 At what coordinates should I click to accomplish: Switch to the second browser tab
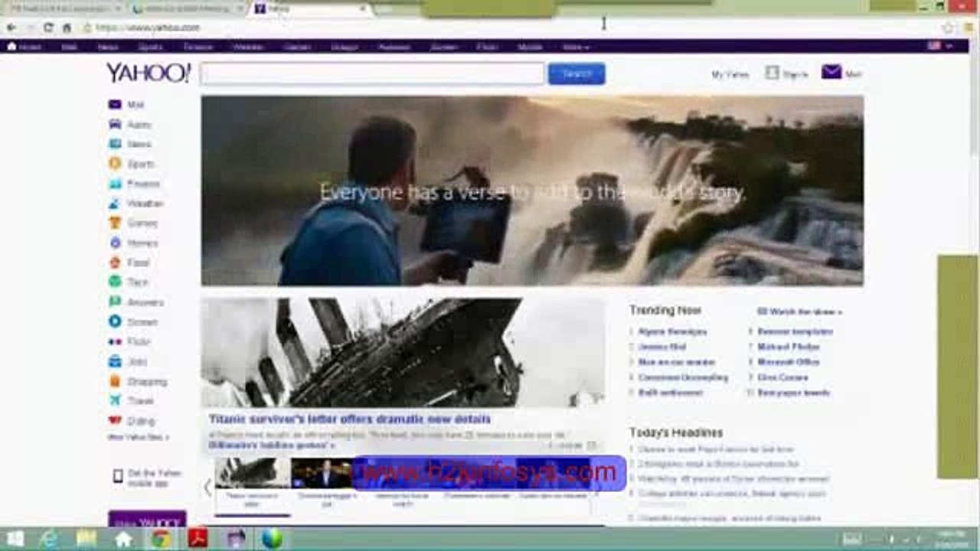click(188, 8)
